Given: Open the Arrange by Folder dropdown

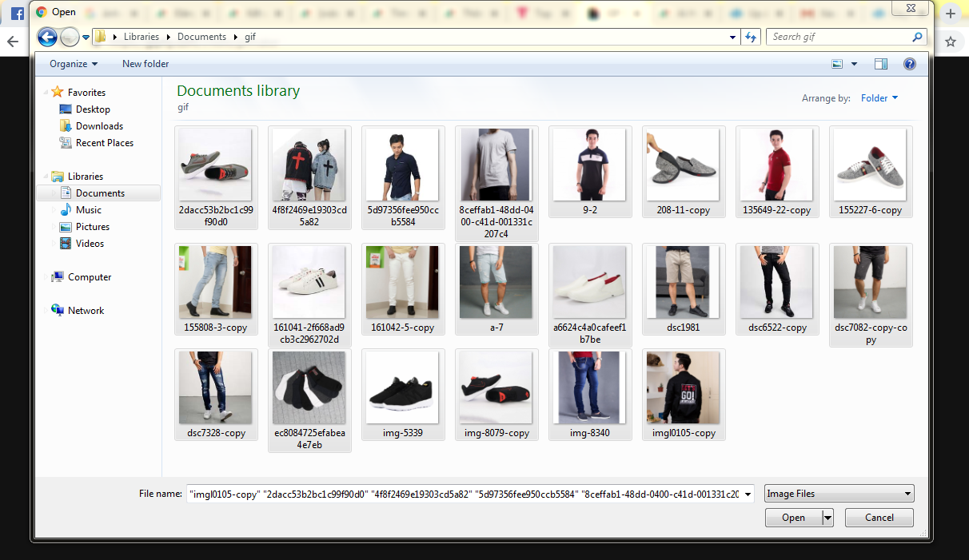Looking at the screenshot, I should (x=879, y=98).
